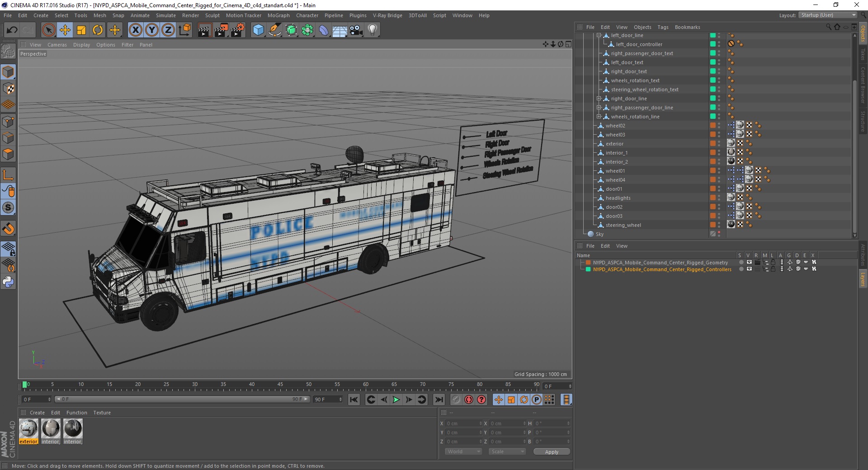Collapse the left_door_line tree item
868x470 pixels.
599,35
